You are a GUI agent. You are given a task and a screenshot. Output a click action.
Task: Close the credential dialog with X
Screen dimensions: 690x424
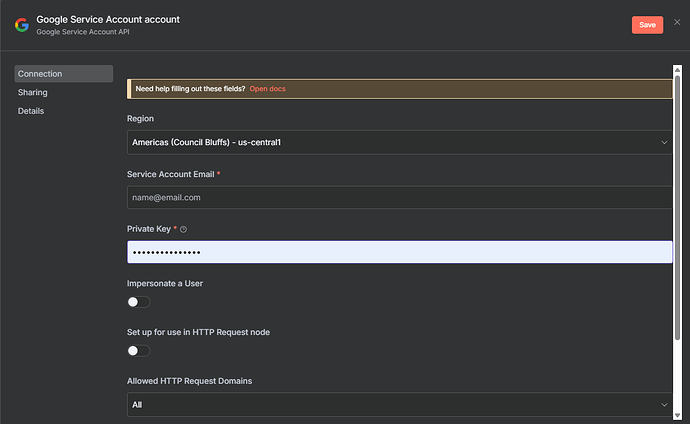point(677,22)
